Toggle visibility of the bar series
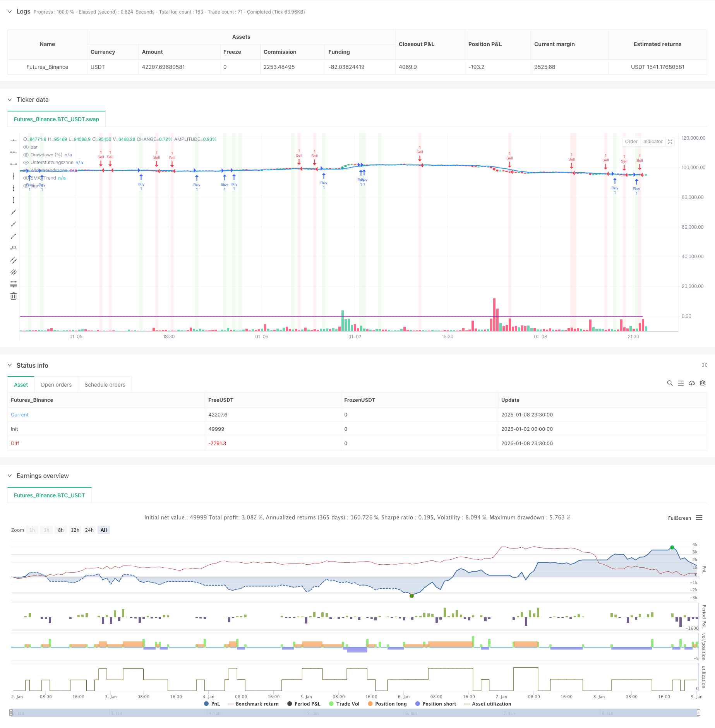 tap(26, 147)
